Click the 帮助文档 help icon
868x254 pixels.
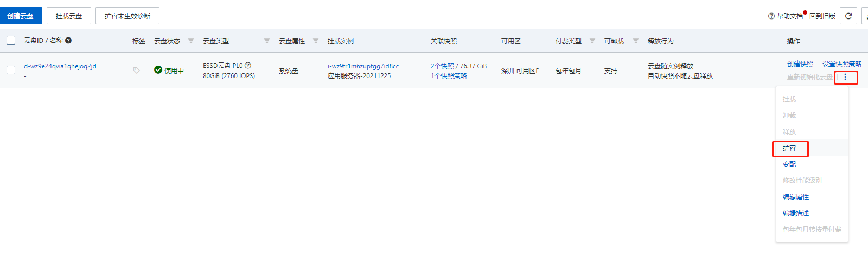[771, 16]
